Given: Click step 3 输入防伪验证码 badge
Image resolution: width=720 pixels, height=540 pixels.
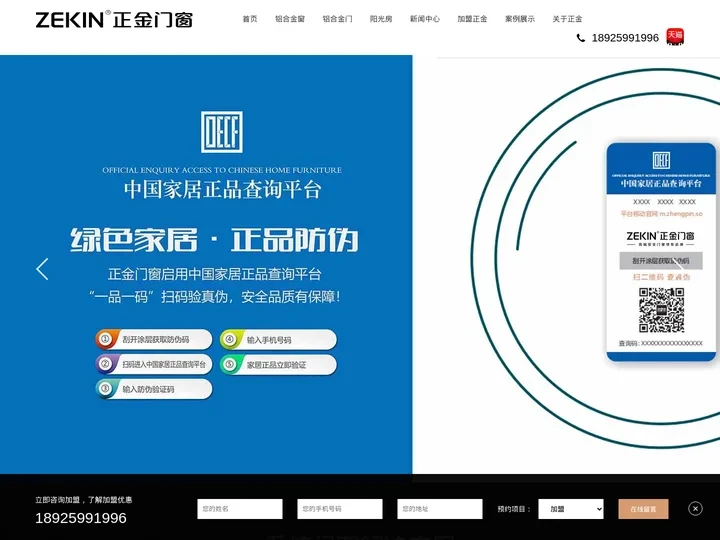Looking at the screenshot, I should tap(154, 389).
